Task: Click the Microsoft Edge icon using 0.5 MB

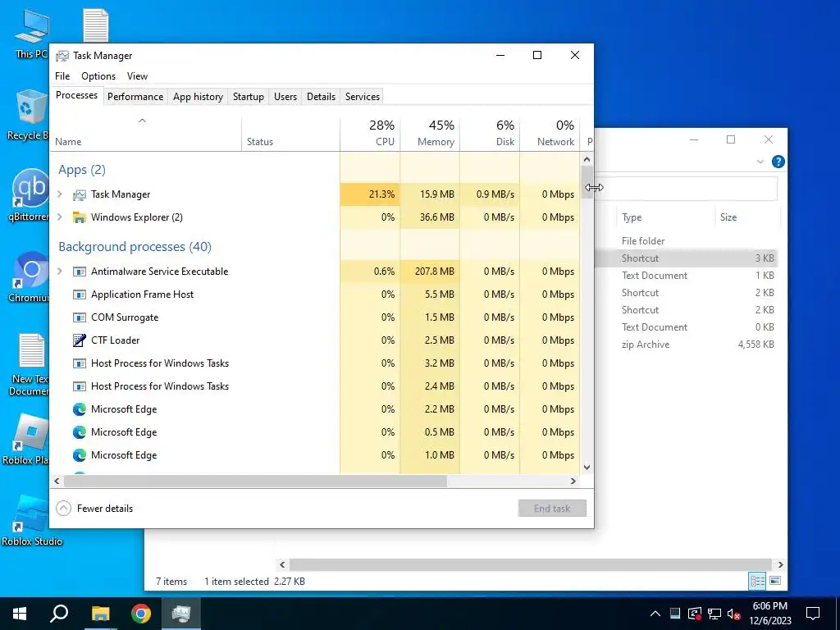Action: click(x=80, y=432)
